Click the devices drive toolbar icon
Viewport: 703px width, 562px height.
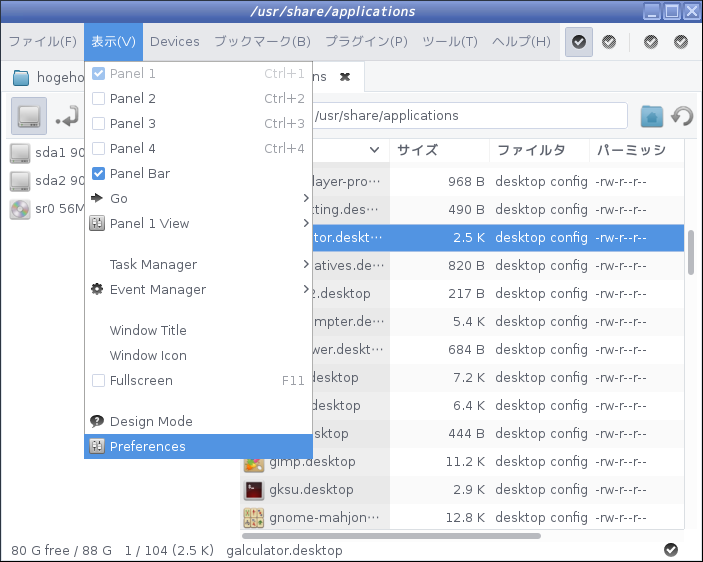(29, 116)
